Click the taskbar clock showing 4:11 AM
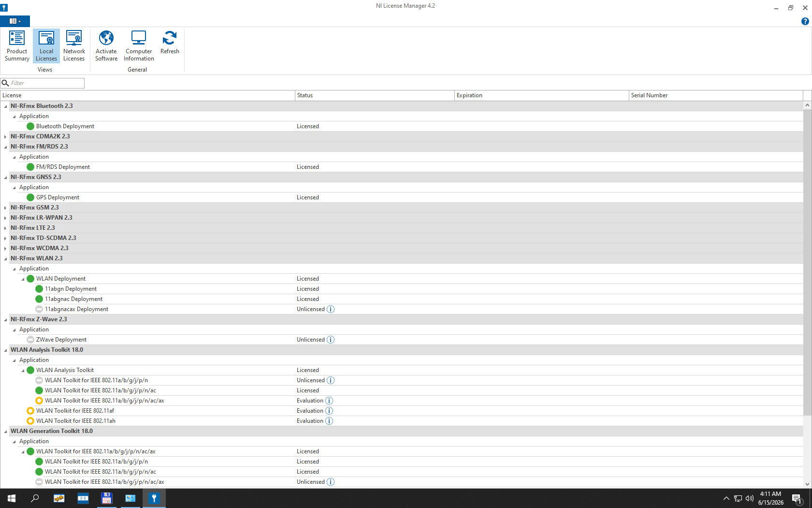 click(771, 498)
